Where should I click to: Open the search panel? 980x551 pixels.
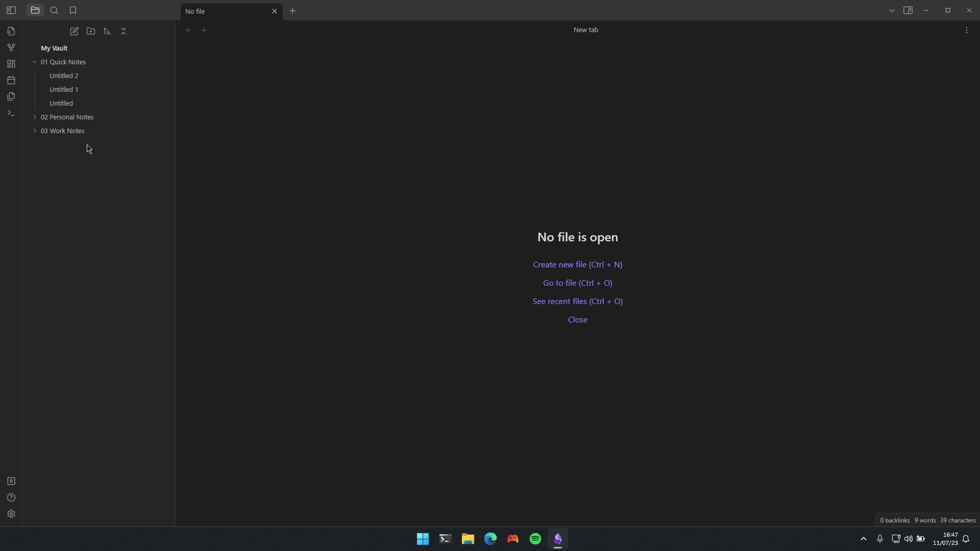(x=54, y=10)
